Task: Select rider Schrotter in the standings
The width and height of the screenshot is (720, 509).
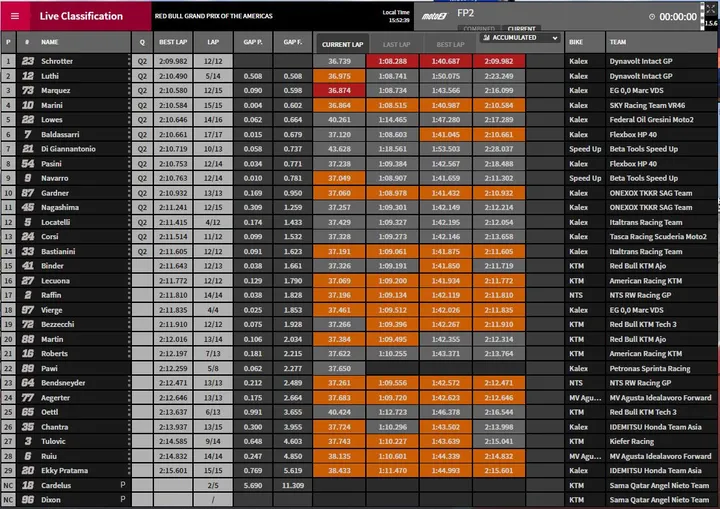Action: [57, 61]
